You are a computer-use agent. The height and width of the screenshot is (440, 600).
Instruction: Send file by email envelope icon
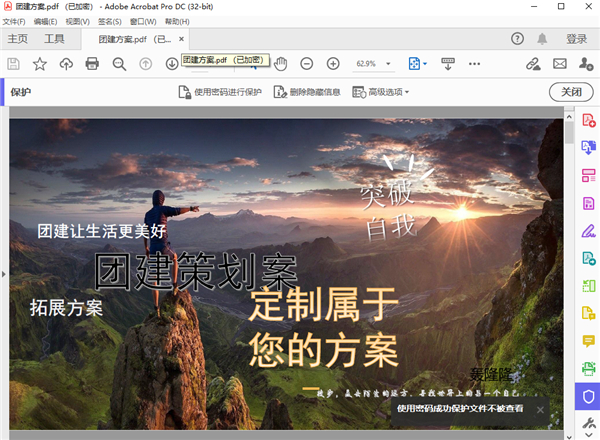(x=560, y=64)
